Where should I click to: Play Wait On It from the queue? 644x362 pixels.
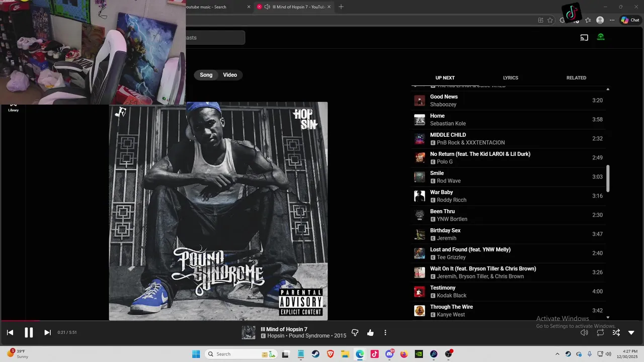point(509,273)
